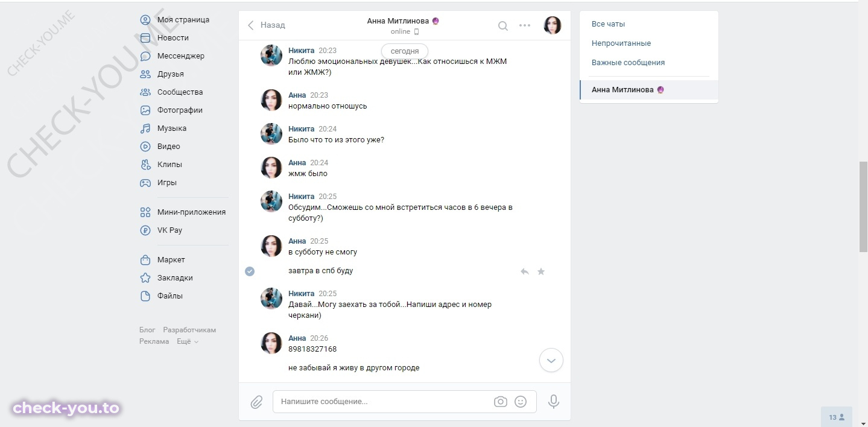Screen dimensions: 868x427
Task: Open the Новости news feed icon
Action: [145, 38]
